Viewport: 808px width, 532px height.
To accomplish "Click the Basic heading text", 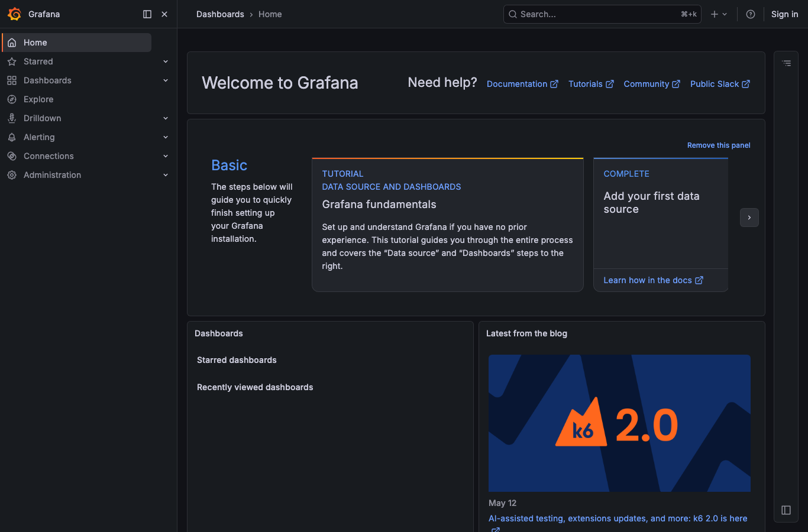I will pyautogui.click(x=230, y=166).
